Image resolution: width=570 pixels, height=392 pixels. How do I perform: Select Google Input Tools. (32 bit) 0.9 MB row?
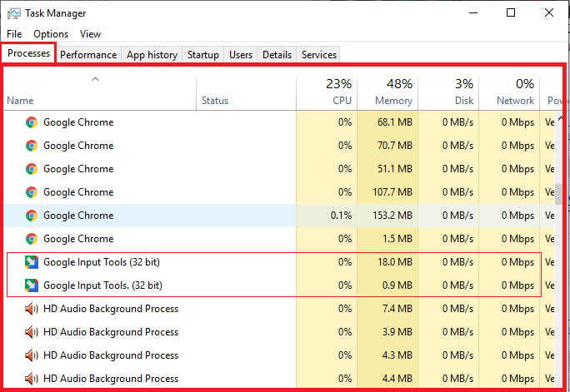pos(279,285)
